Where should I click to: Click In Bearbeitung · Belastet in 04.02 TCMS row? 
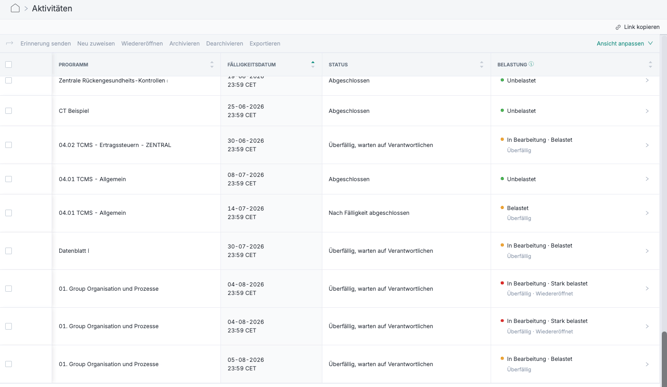coord(539,140)
